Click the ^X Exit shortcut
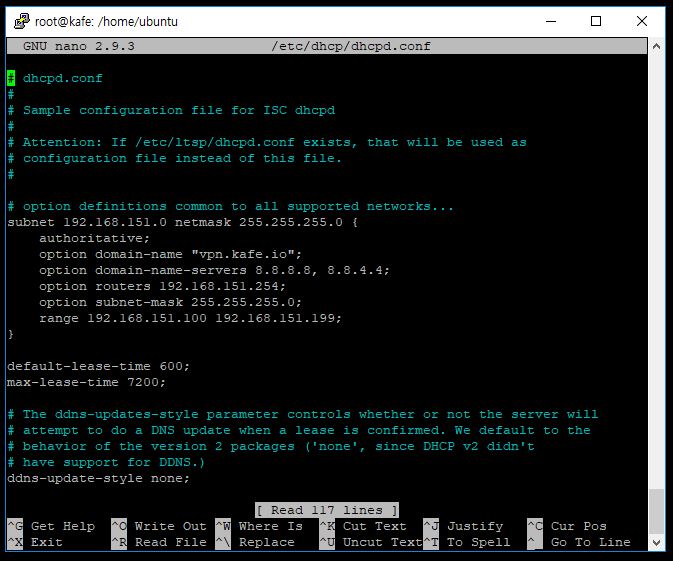Screen dimensions: 673x561 tap(35, 543)
